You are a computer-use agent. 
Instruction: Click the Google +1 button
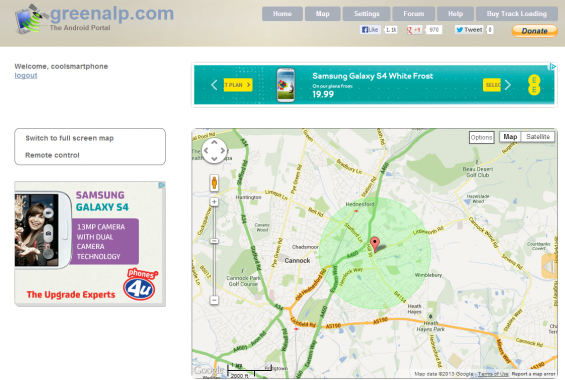coord(414,30)
